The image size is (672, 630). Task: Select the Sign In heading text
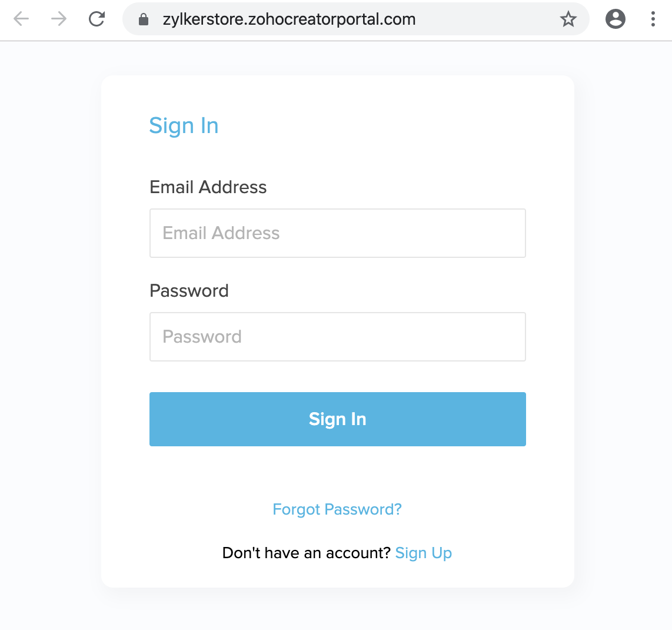click(x=184, y=125)
